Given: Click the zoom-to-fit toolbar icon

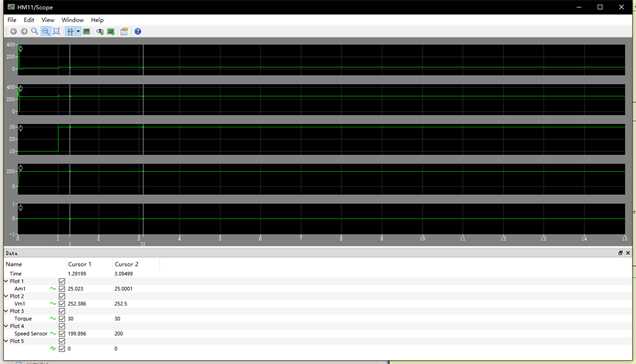Looking at the screenshot, I should tap(56, 31).
